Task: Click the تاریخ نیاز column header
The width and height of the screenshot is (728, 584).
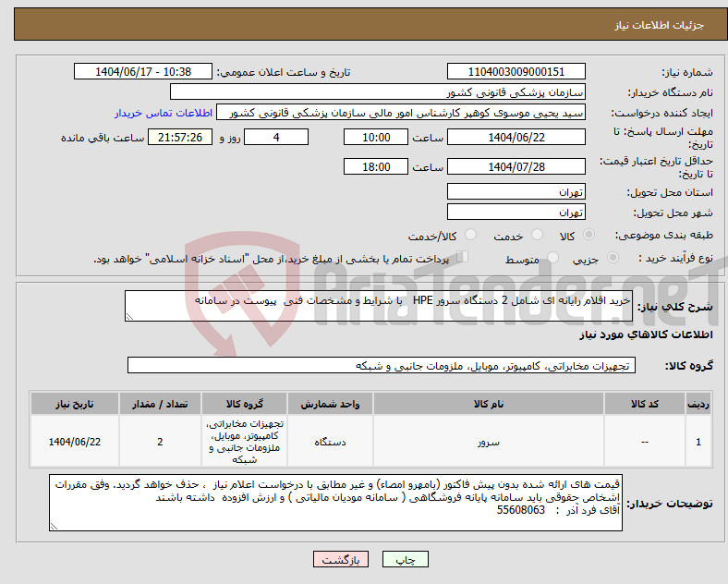Action: coord(74,404)
